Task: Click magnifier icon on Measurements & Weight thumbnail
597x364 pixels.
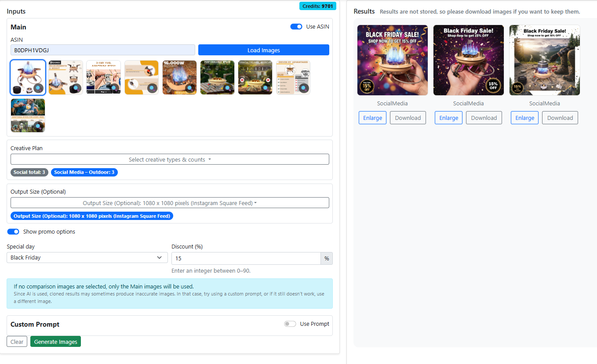Action: tap(76, 88)
